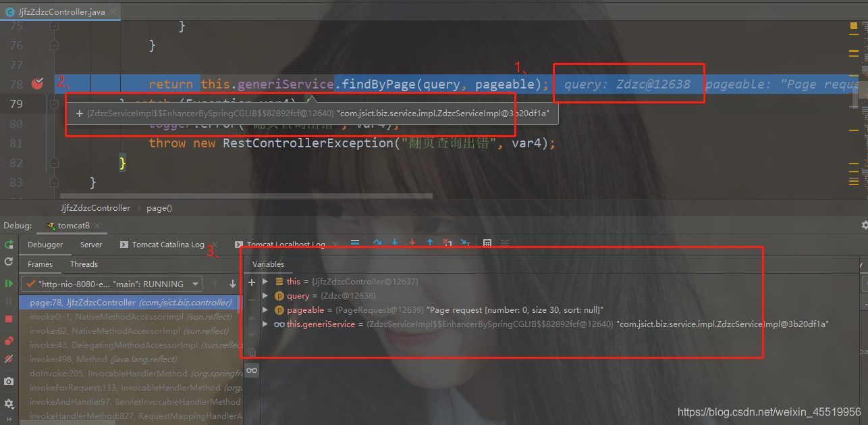Open Debug tool window settings gear
The height and width of the screenshot is (425, 868).
[x=864, y=225]
